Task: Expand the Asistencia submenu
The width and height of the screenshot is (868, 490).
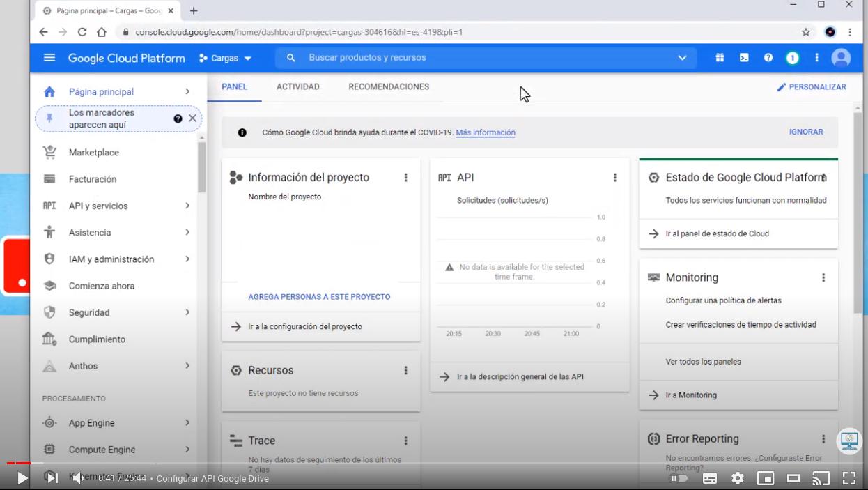Action: pos(187,232)
